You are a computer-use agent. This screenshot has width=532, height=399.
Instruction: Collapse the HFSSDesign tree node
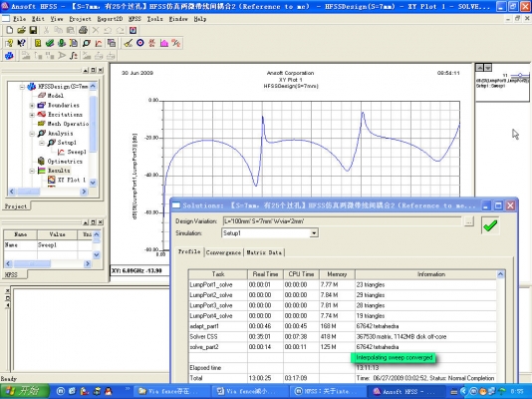coord(22,87)
